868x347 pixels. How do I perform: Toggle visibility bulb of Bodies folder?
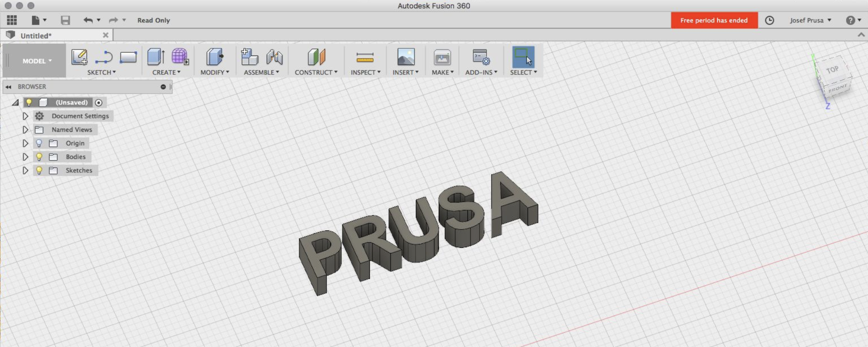(x=39, y=157)
